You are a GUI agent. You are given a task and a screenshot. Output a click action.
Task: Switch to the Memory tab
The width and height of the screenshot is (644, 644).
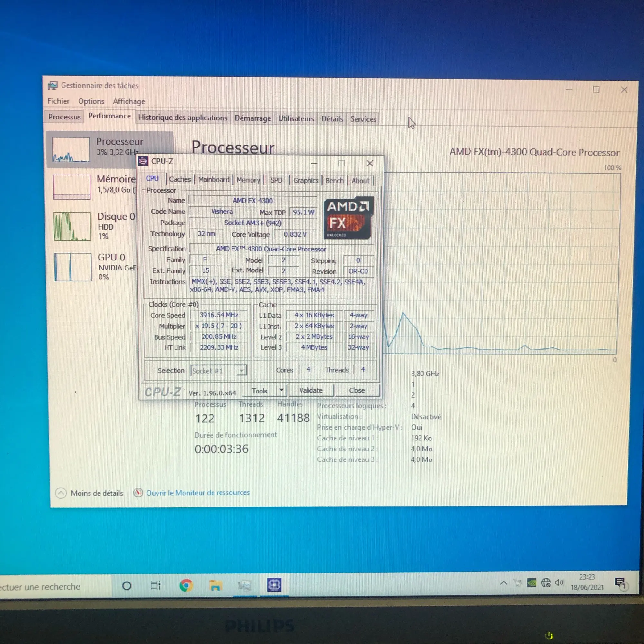click(248, 180)
